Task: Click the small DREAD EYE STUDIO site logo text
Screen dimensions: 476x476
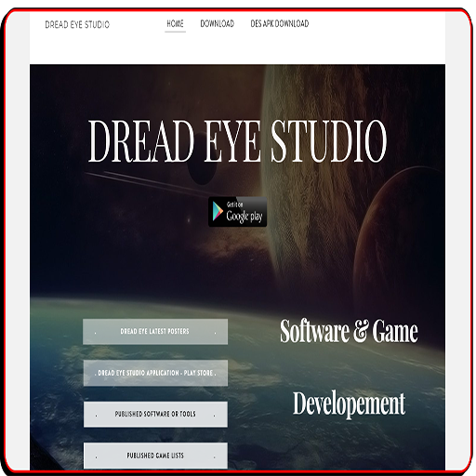Action: pos(77,24)
